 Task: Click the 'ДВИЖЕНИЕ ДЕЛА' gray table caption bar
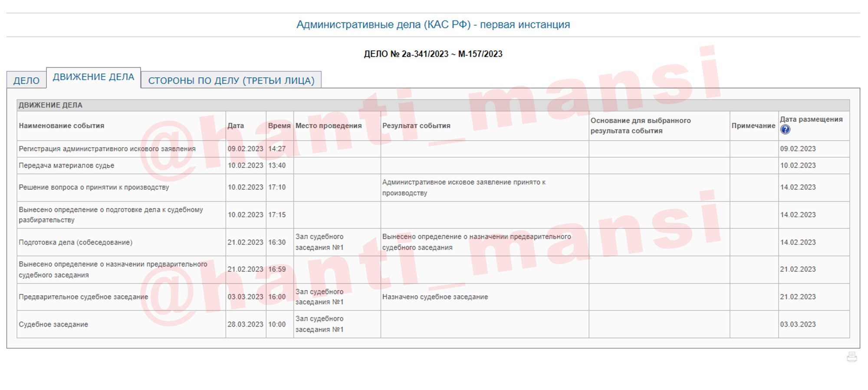[433, 105]
